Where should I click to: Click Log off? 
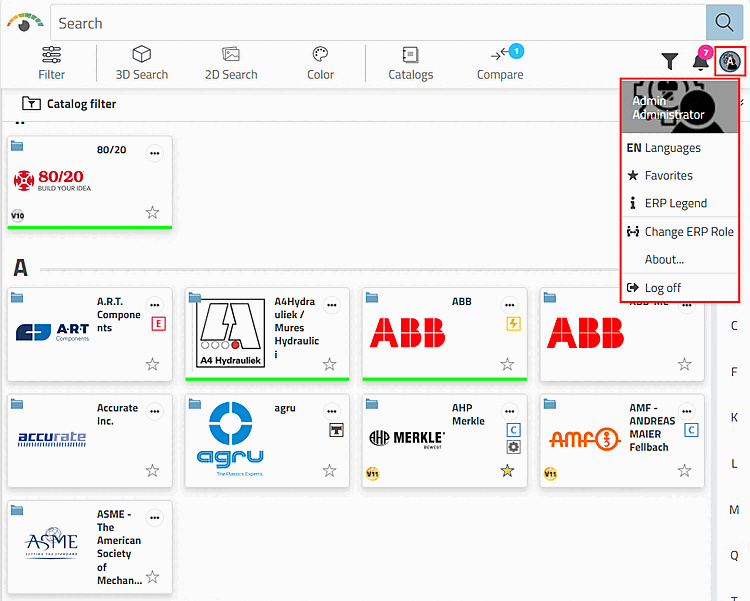coord(679,288)
